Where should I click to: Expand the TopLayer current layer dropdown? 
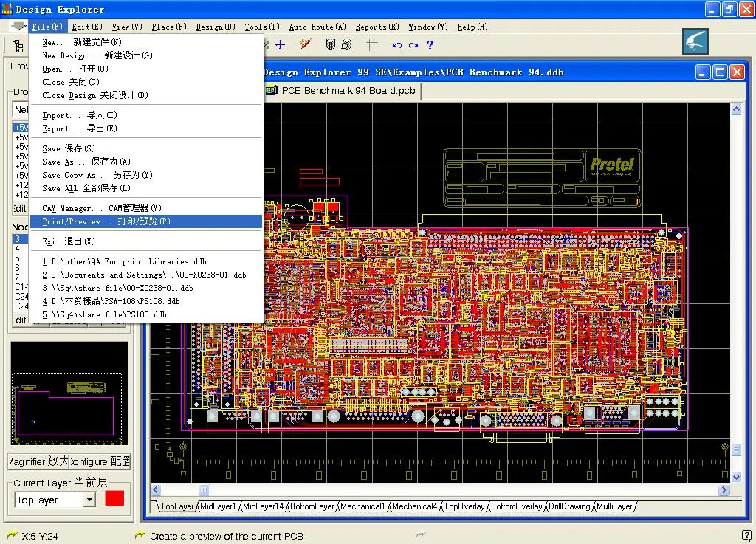[89, 500]
